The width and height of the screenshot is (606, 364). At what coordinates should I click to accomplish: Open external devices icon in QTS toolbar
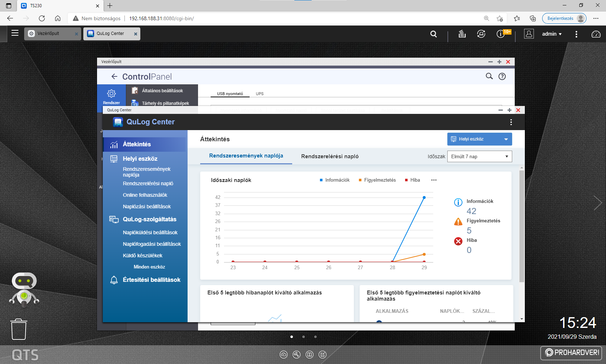click(481, 34)
